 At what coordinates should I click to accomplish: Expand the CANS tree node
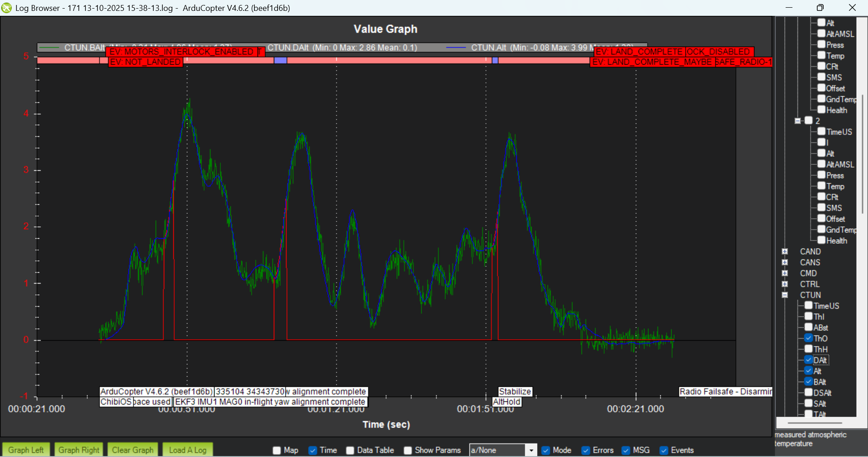[785, 262]
